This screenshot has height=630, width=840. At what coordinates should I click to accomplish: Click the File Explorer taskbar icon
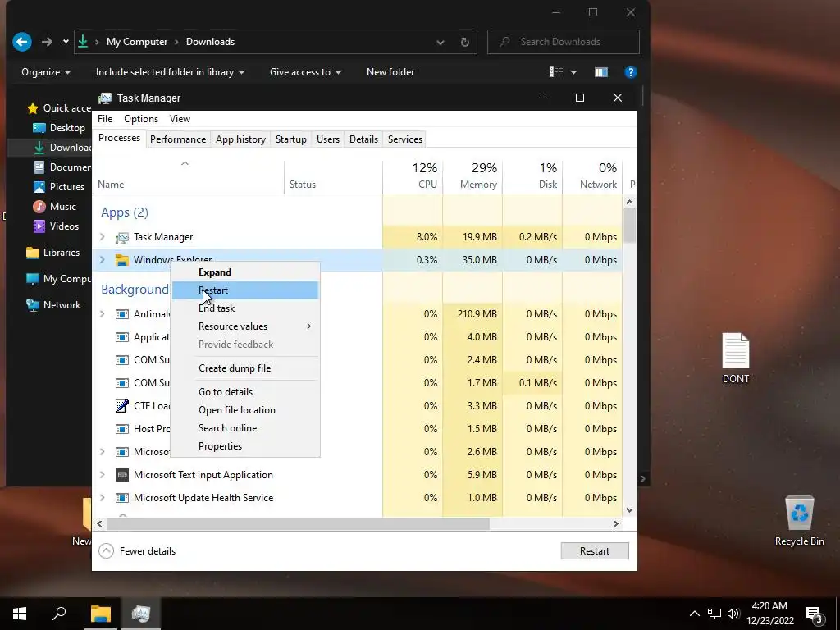click(x=101, y=614)
